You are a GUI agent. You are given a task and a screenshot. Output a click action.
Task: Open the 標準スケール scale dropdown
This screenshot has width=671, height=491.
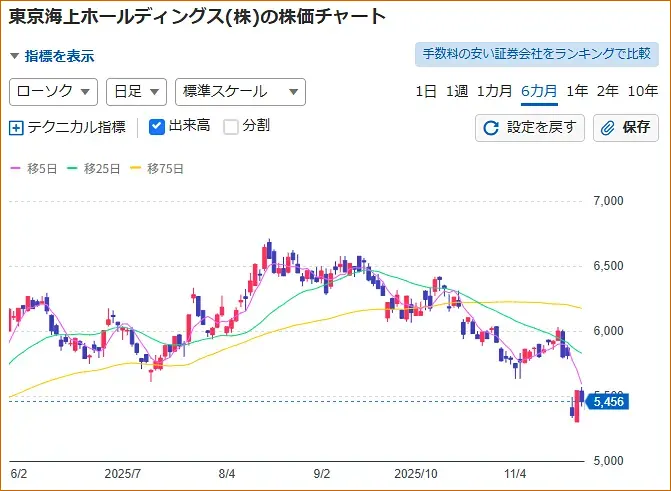point(239,91)
